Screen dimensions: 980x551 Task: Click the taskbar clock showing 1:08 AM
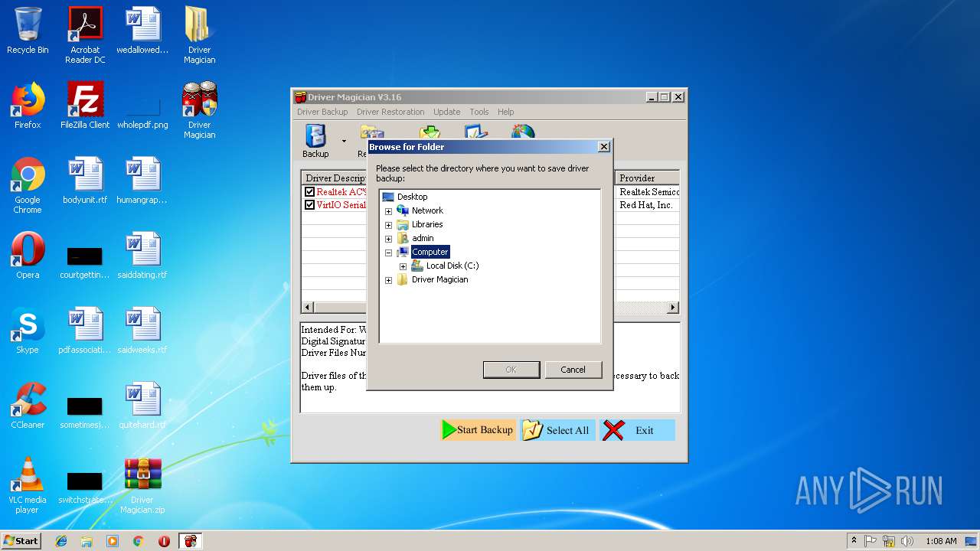941,541
